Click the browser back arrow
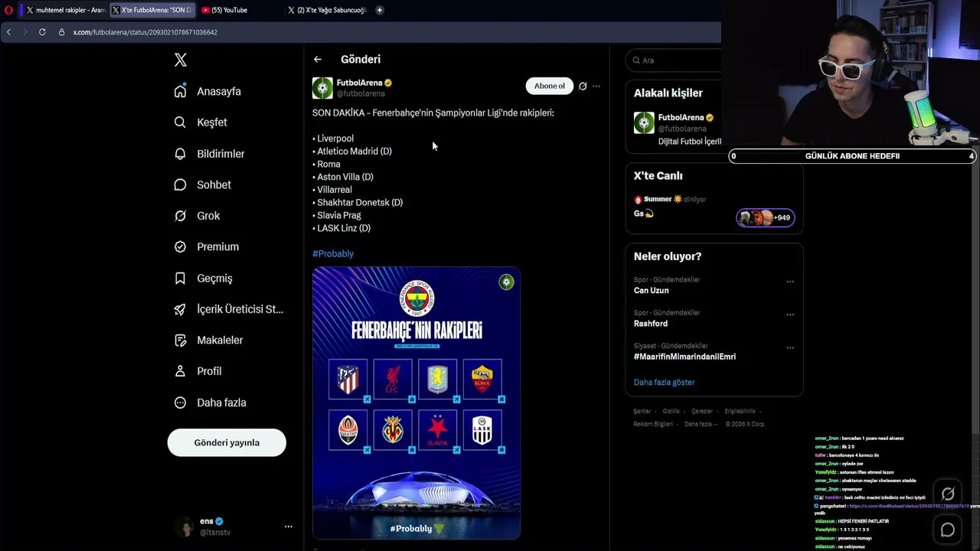This screenshot has width=980, height=551. 8,32
